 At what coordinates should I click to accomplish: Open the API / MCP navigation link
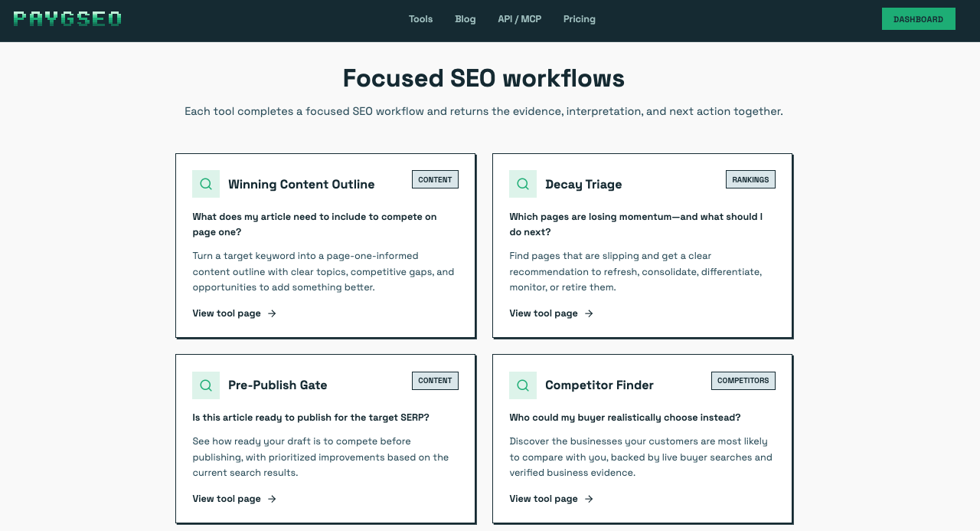tap(520, 19)
